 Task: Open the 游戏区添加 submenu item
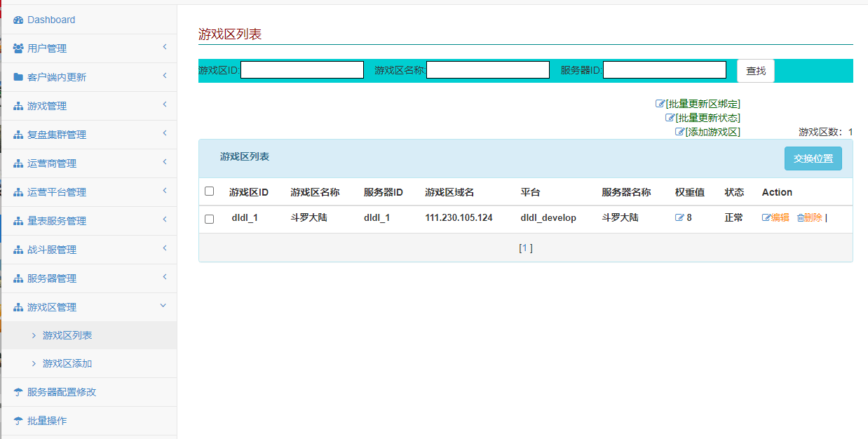(67, 363)
